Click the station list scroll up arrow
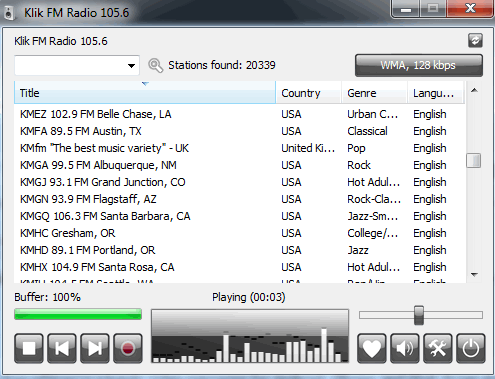Image resolution: width=495 pixels, height=379 pixels. (x=474, y=90)
